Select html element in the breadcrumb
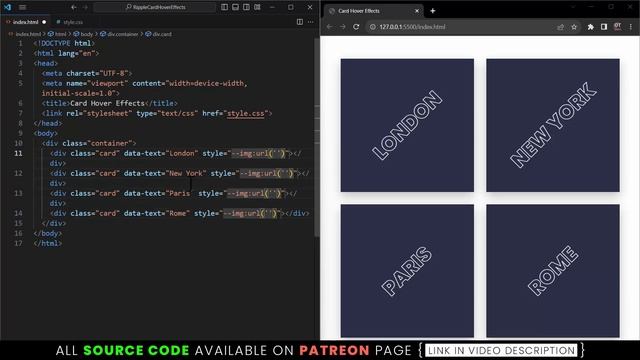 [x=58, y=34]
